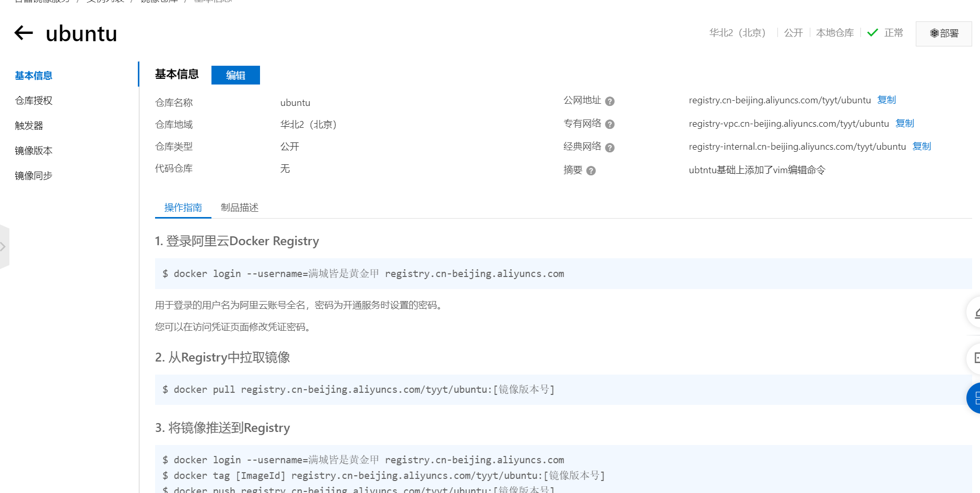Expand the collapsed panel handle on the left edge

4,247
